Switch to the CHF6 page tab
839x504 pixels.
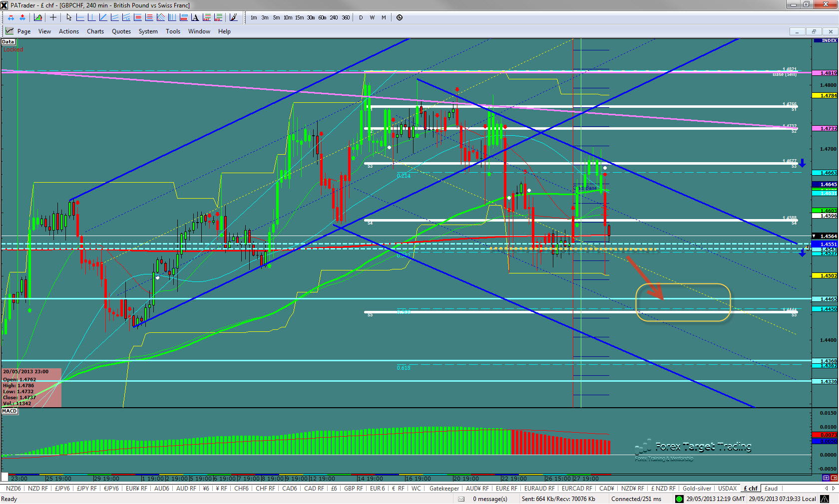coord(241,489)
